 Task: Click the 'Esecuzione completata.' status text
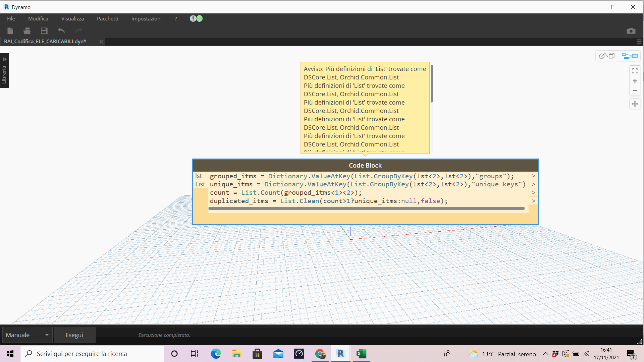164,335
